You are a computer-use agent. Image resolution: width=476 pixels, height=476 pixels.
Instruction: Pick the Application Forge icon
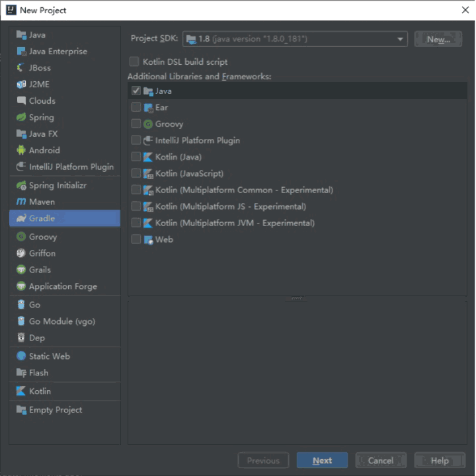tap(21, 286)
